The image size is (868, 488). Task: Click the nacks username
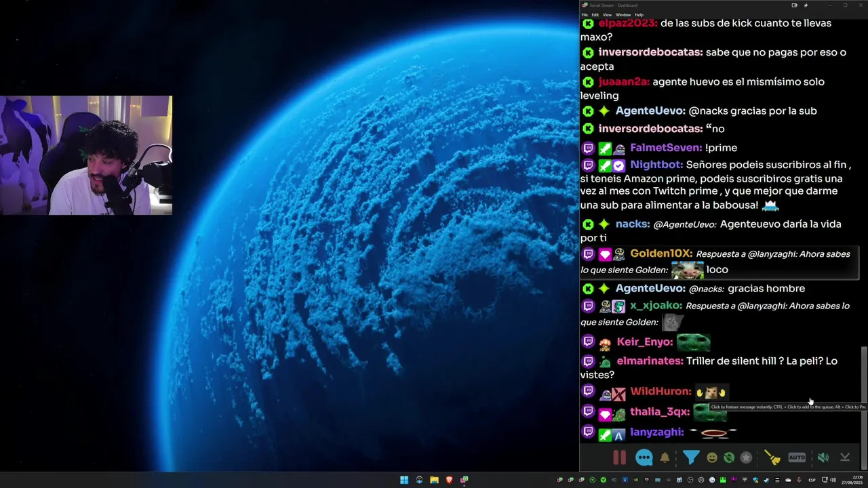tap(633, 224)
